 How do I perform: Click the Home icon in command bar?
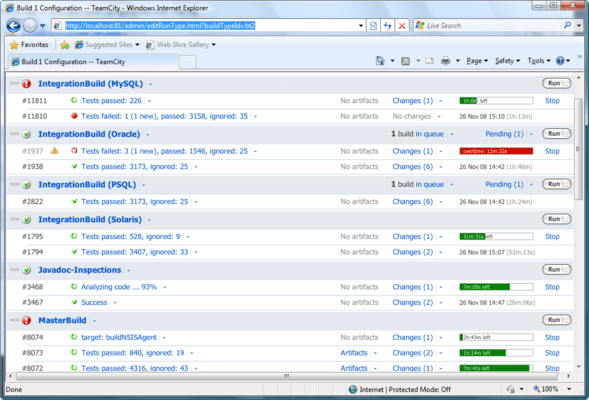(x=380, y=61)
